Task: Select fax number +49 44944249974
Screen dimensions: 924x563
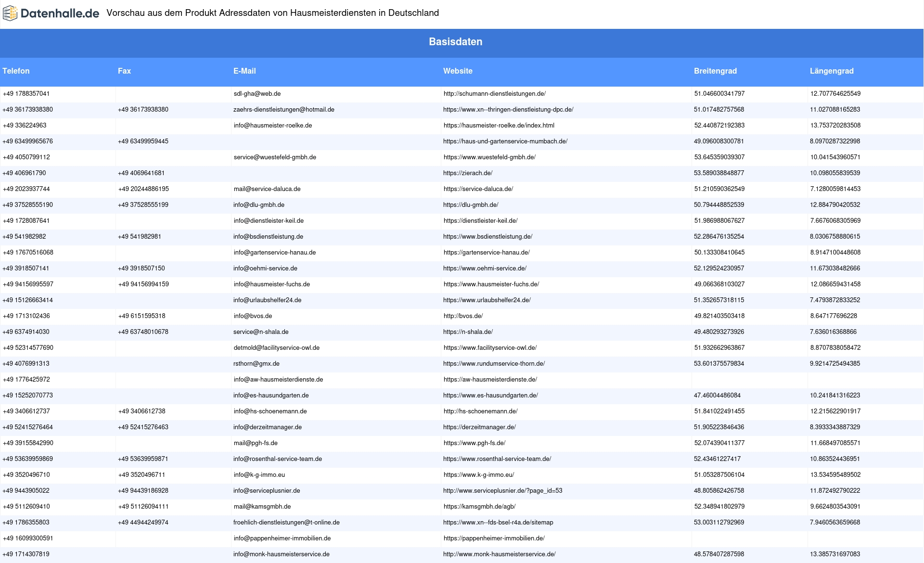Action: pos(143,523)
